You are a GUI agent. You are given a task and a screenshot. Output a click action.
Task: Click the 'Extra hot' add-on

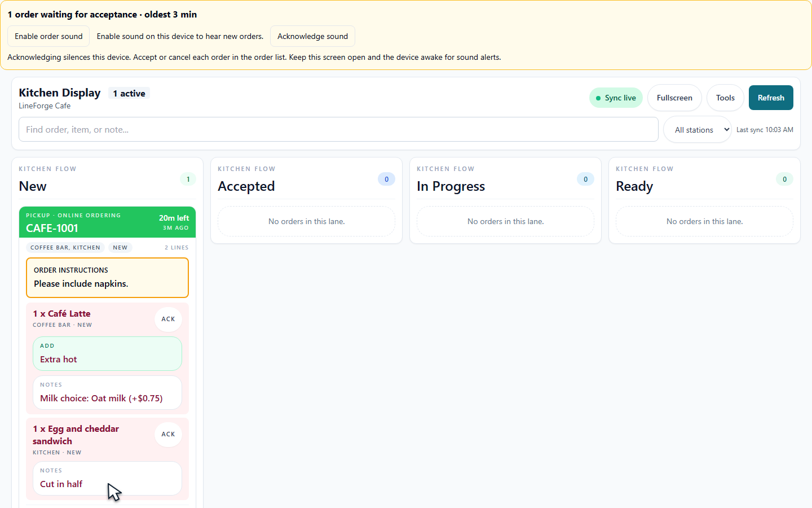click(107, 354)
